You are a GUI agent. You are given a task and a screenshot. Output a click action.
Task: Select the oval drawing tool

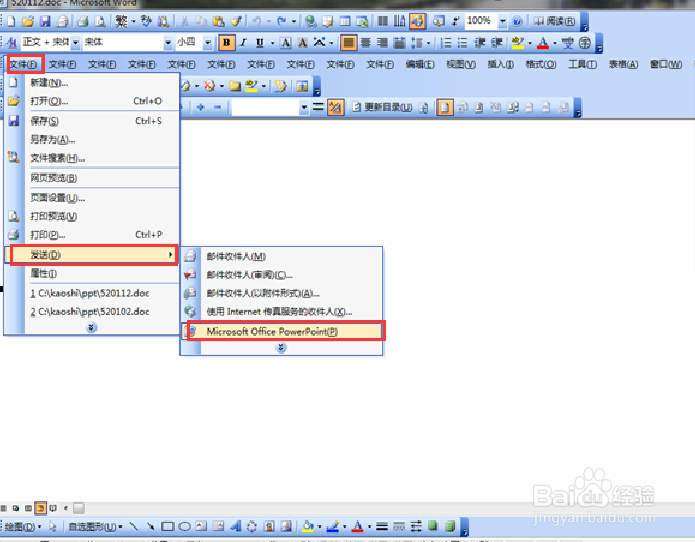pyautogui.click(x=184, y=526)
